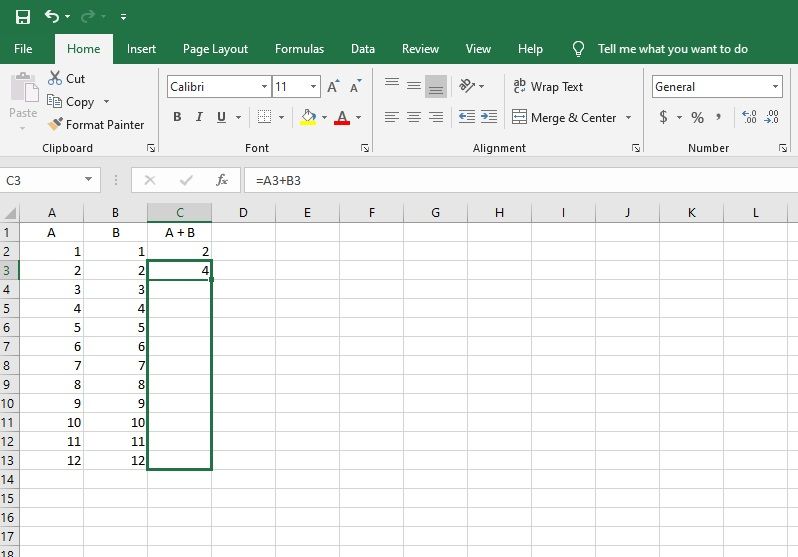
Task: Apply red font color
Action: [342, 117]
